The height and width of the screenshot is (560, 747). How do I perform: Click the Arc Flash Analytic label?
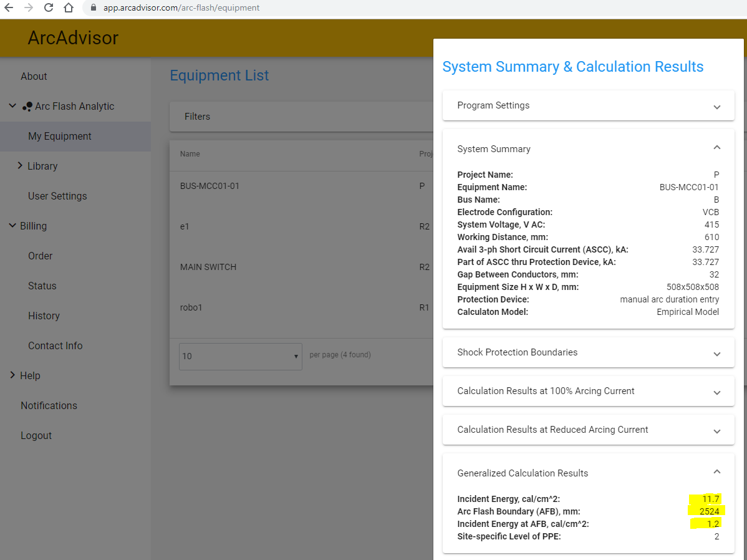[74, 106]
